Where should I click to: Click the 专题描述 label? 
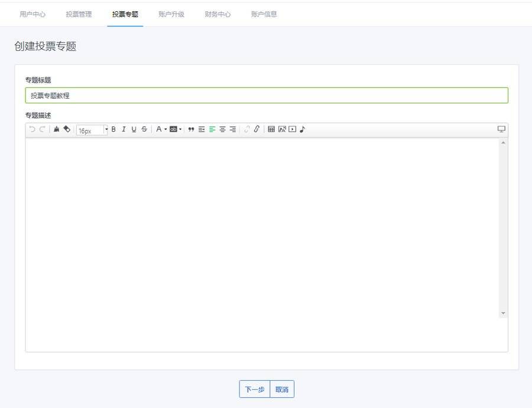click(x=38, y=116)
